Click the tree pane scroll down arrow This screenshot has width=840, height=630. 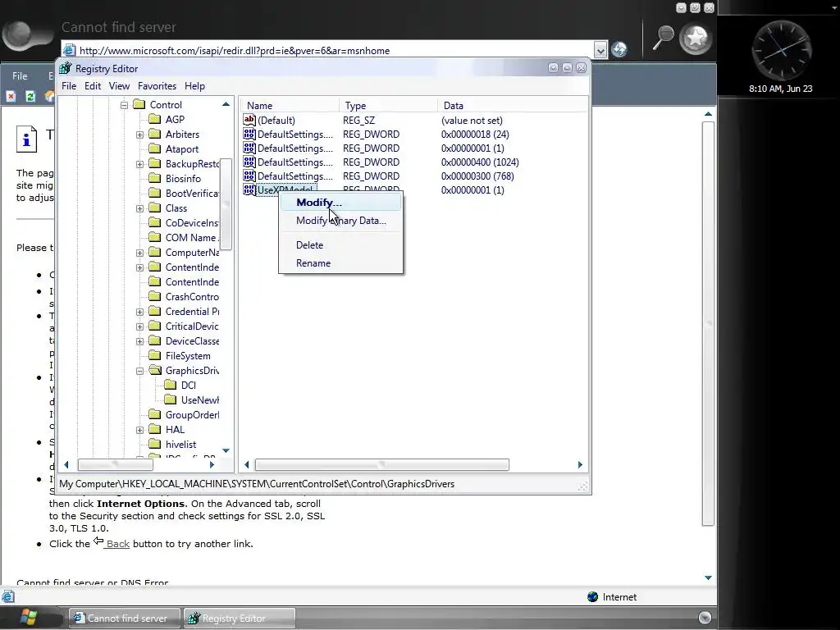[x=226, y=450]
